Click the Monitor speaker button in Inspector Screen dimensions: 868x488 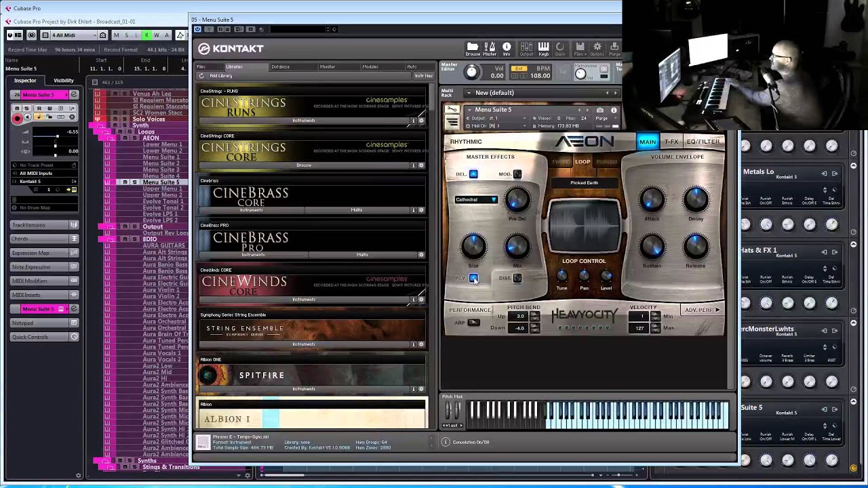[x=28, y=117]
